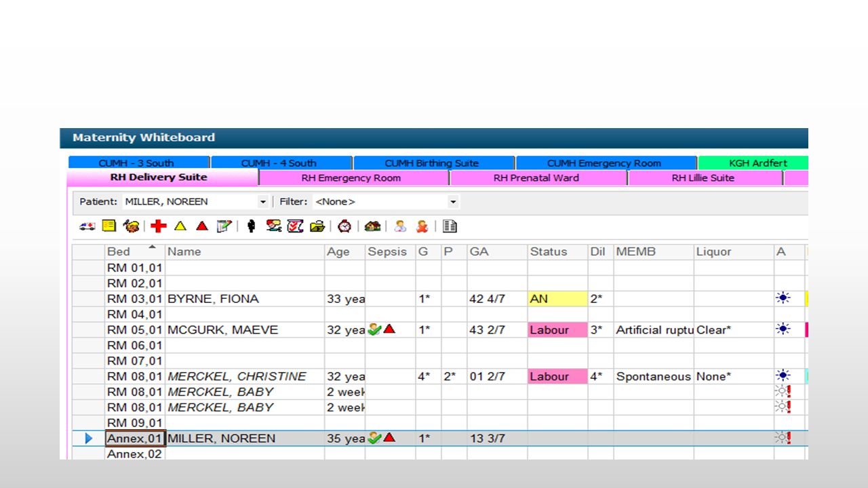
Task: Switch to the KGH Ardfert tab
Action: coord(753,163)
